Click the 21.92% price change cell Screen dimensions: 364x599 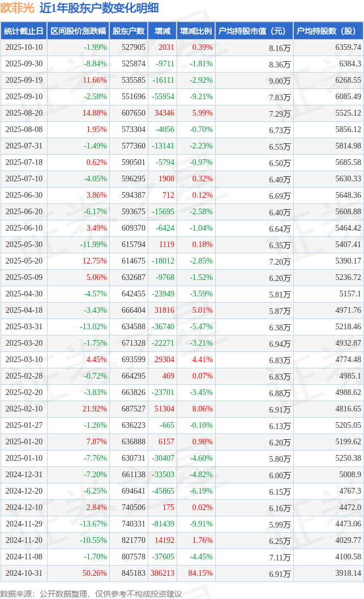(x=95, y=409)
